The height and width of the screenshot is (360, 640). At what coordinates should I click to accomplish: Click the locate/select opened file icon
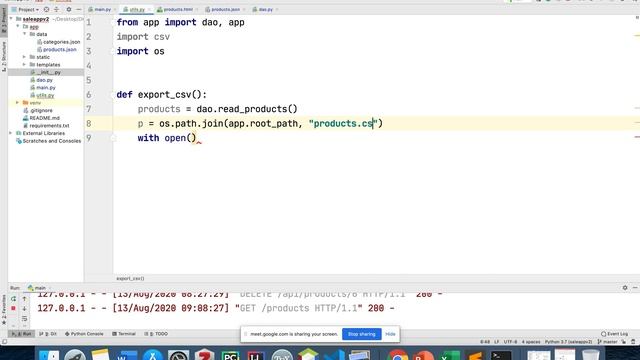pos(47,9)
